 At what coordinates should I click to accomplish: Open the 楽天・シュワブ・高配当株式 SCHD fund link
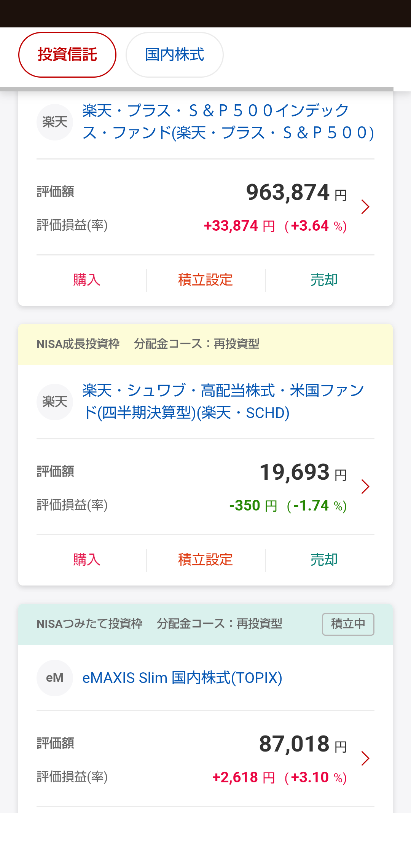(223, 402)
